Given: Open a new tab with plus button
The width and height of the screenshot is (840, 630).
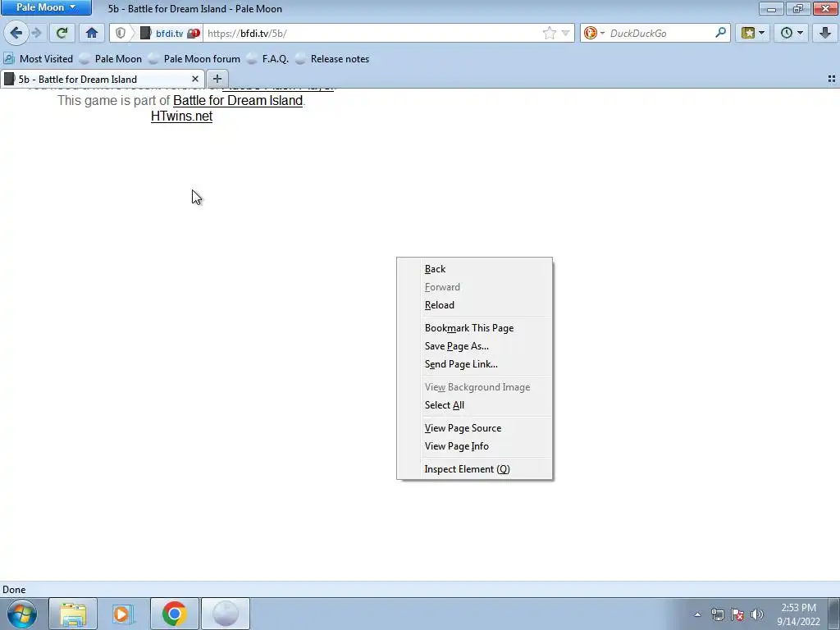Looking at the screenshot, I should pos(217,80).
